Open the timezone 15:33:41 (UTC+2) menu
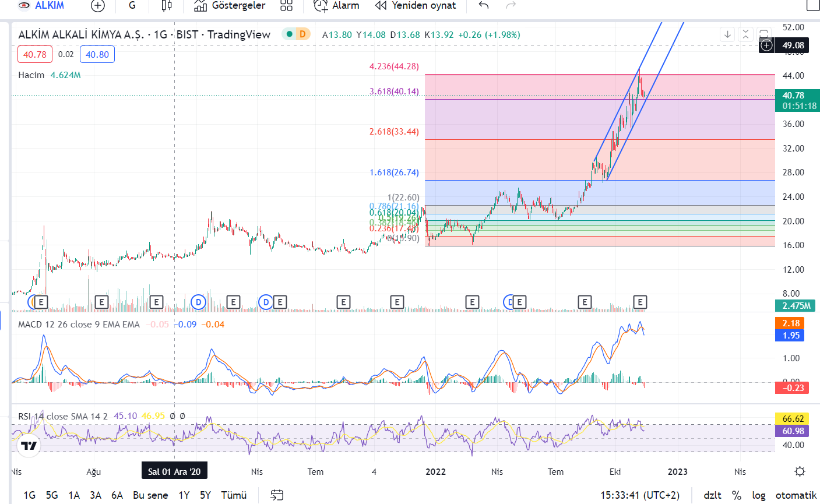 [640, 495]
